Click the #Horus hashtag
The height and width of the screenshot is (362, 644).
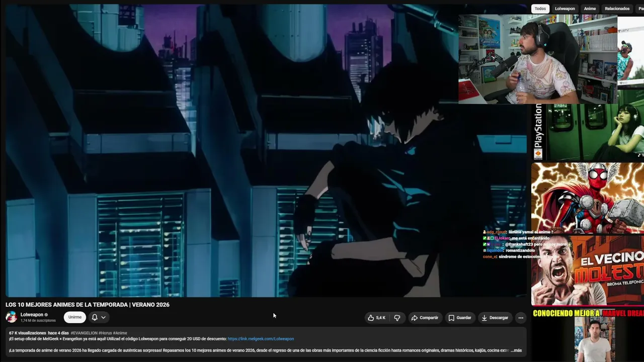point(105,333)
